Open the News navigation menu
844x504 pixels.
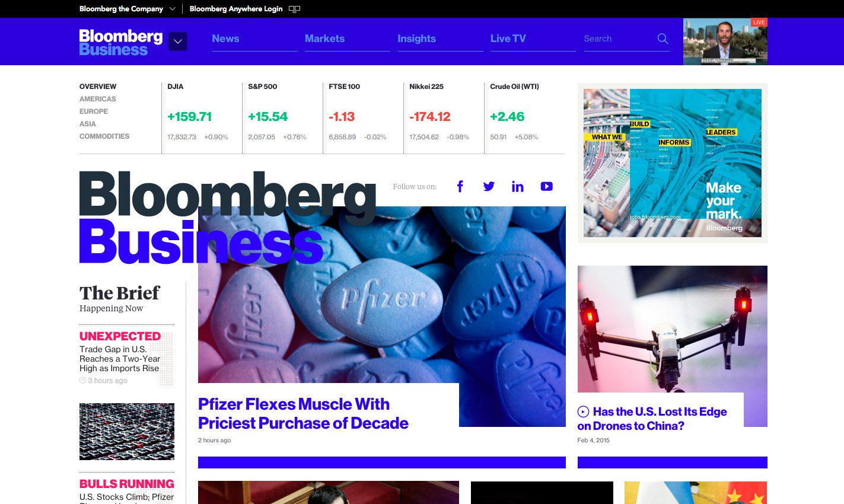(225, 39)
